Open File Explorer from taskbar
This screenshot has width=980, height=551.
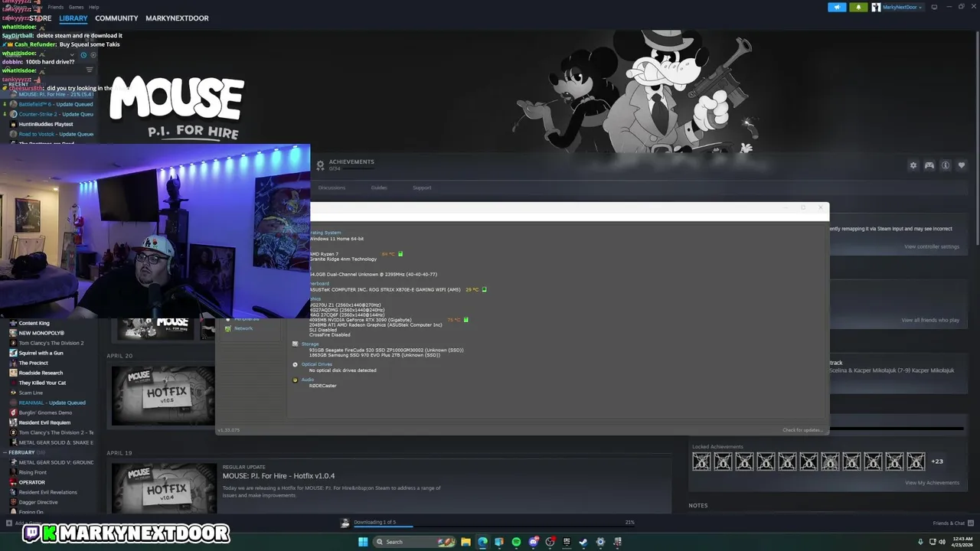click(x=465, y=542)
